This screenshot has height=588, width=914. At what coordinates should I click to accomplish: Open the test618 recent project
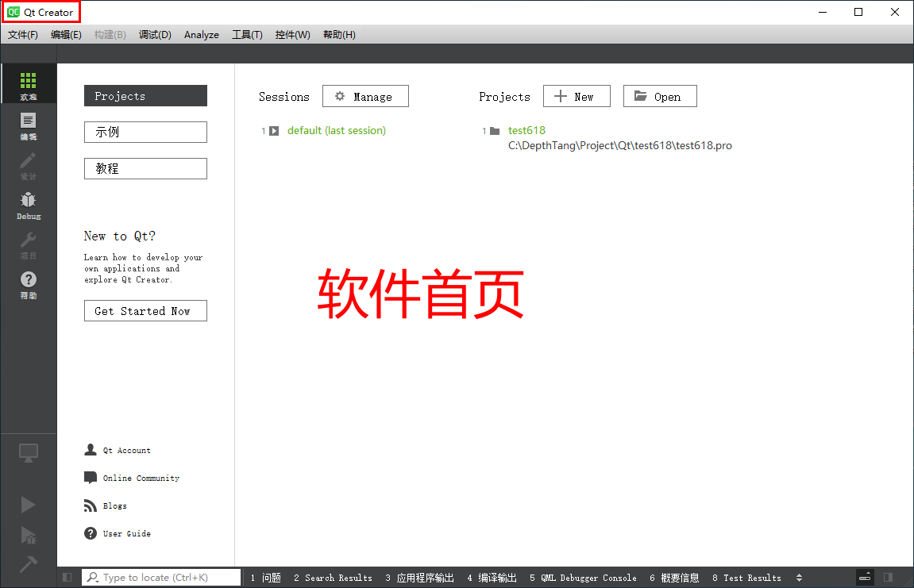(527, 131)
